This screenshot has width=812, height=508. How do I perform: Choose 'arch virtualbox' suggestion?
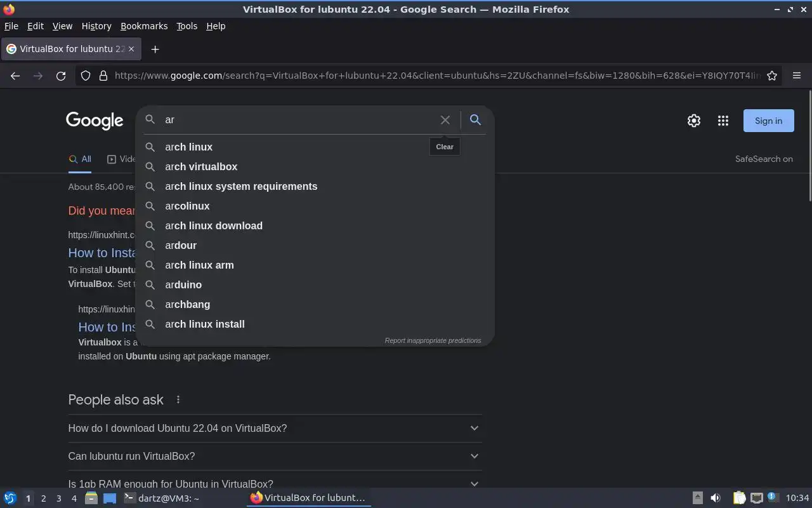pos(315,166)
